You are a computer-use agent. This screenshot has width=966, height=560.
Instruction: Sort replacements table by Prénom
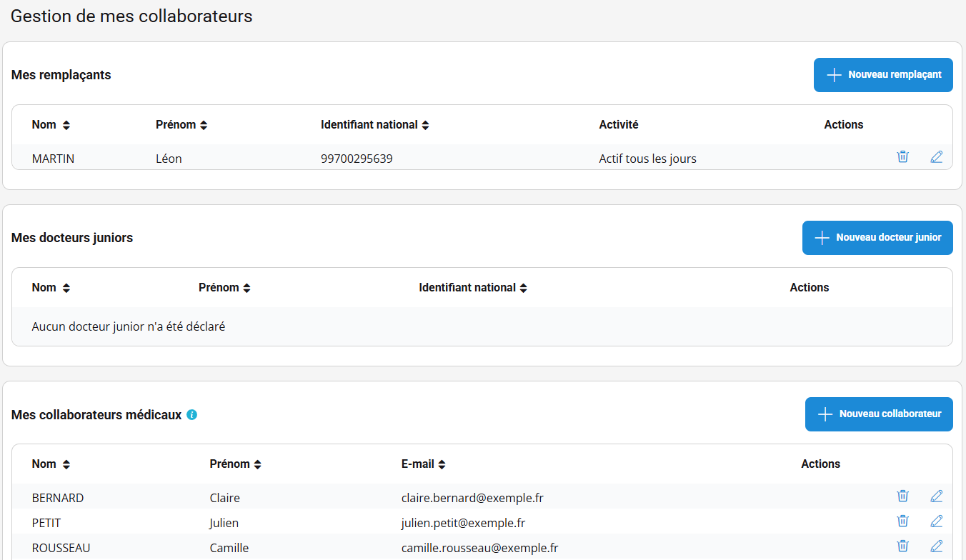point(204,125)
